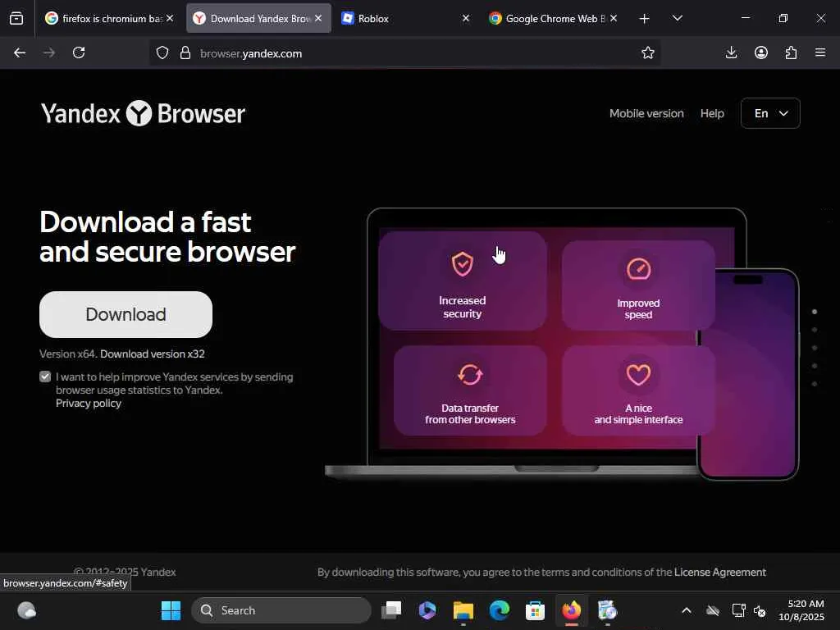Viewport: 840px width, 630px height.
Task: Open the muted volume tray icon
Action: point(760,610)
